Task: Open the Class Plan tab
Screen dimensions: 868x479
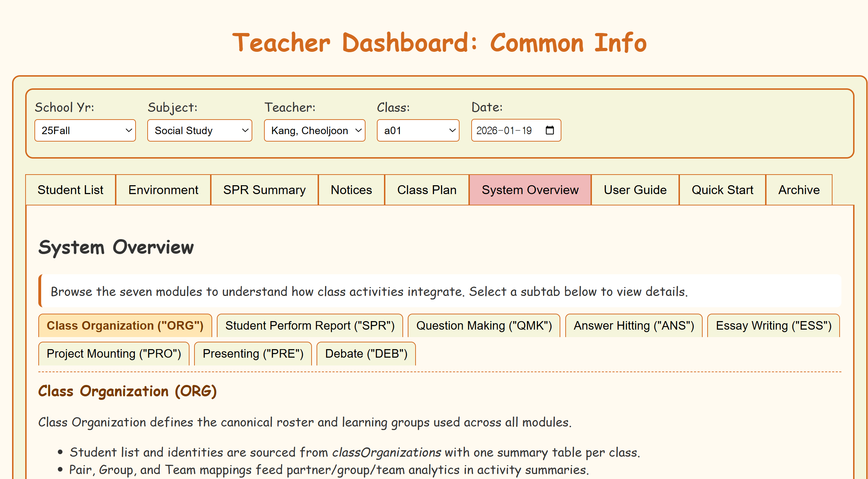Action: point(427,190)
